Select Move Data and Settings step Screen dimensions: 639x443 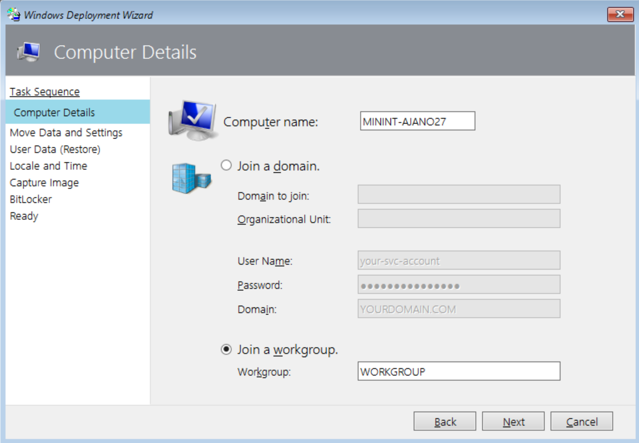tap(66, 132)
